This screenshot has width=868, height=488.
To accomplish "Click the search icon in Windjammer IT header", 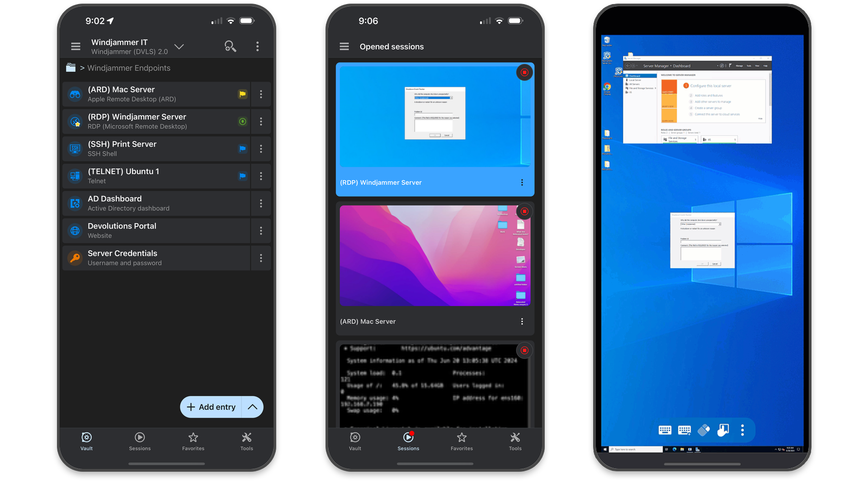I will 231,47.
